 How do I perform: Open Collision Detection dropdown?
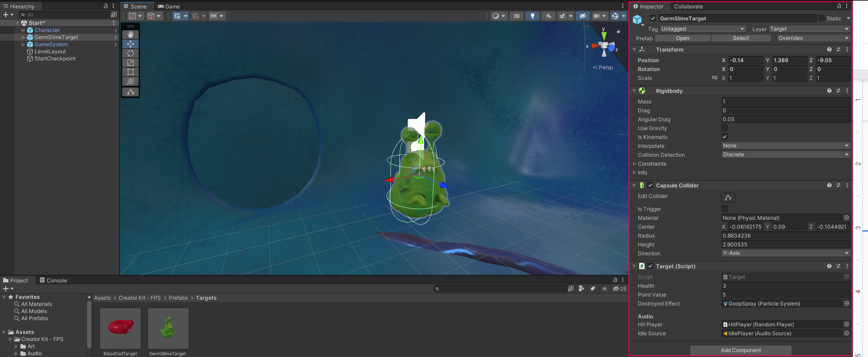coord(785,155)
